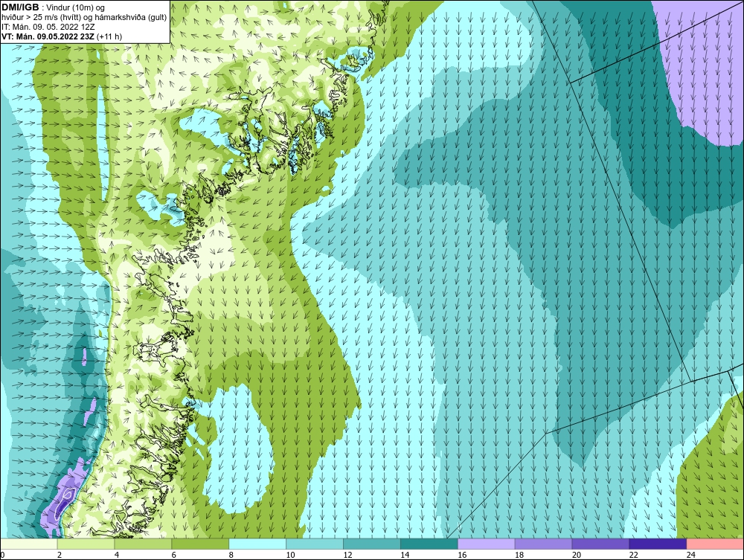The height and width of the screenshot is (560, 744).
Task: Click the 'VT: Mán. 09.05.2022 23Z' valid time
Action: pos(48,36)
